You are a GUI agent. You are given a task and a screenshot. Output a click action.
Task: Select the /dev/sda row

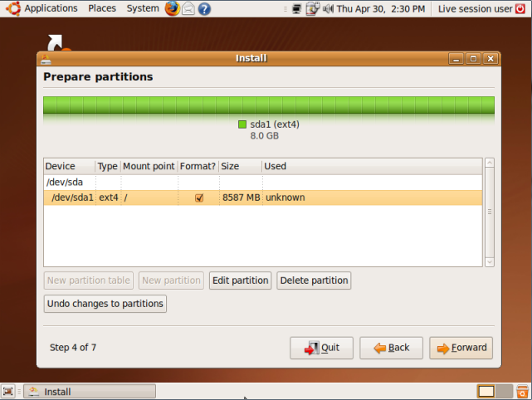tap(263, 183)
